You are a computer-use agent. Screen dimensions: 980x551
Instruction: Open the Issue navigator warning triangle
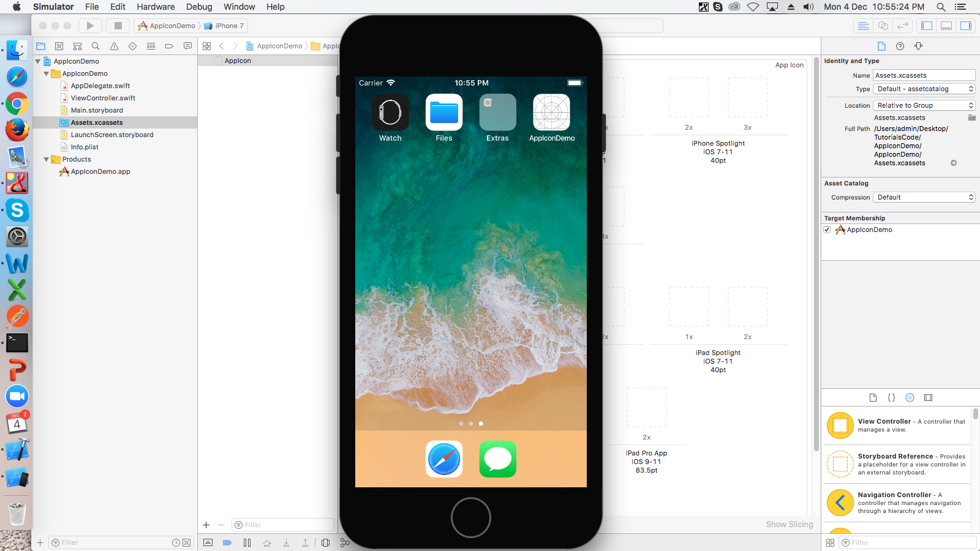tap(114, 46)
